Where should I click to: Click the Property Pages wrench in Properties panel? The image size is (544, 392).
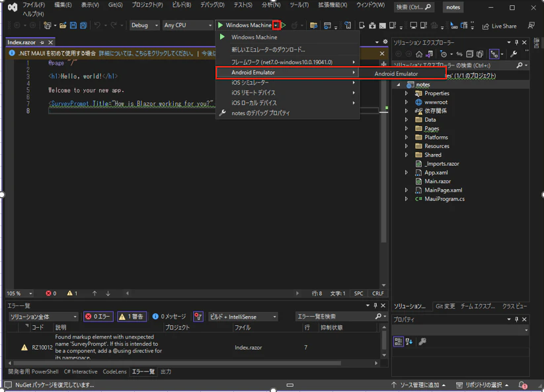422,342
